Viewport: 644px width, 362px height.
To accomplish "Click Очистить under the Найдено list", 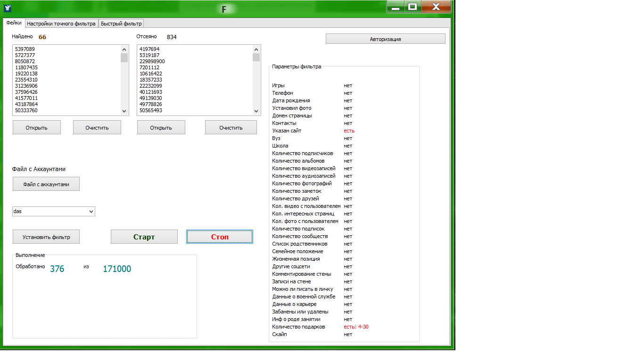I will (x=97, y=128).
